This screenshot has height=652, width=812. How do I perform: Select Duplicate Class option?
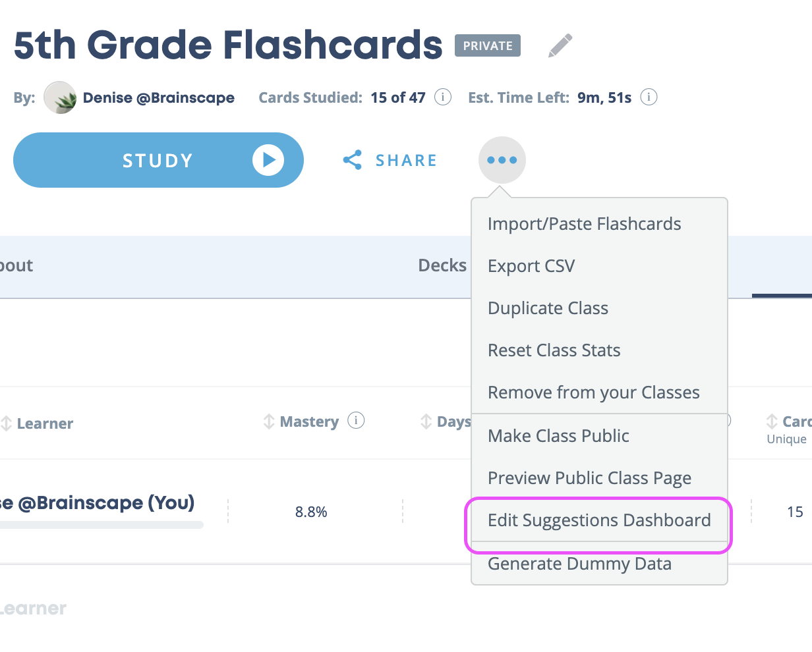click(x=548, y=308)
